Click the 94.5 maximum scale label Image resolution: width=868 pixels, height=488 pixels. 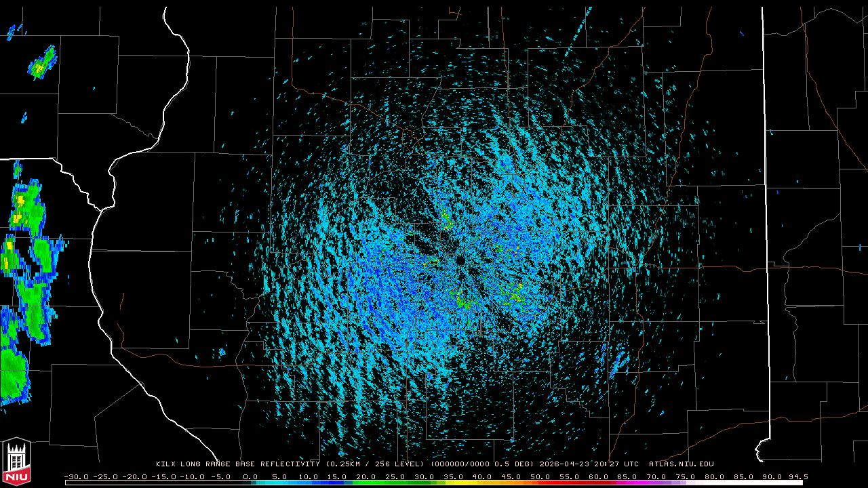click(x=797, y=476)
